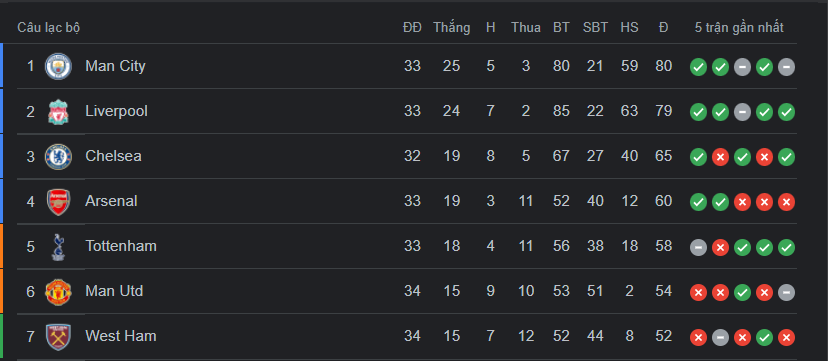Click West Ham's gray draw result icon
This screenshot has width=828, height=361.
tap(720, 337)
